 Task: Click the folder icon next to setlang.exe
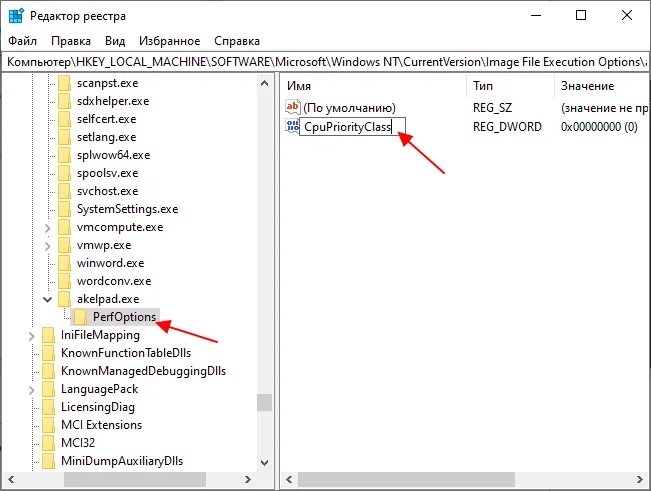click(64, 137)
